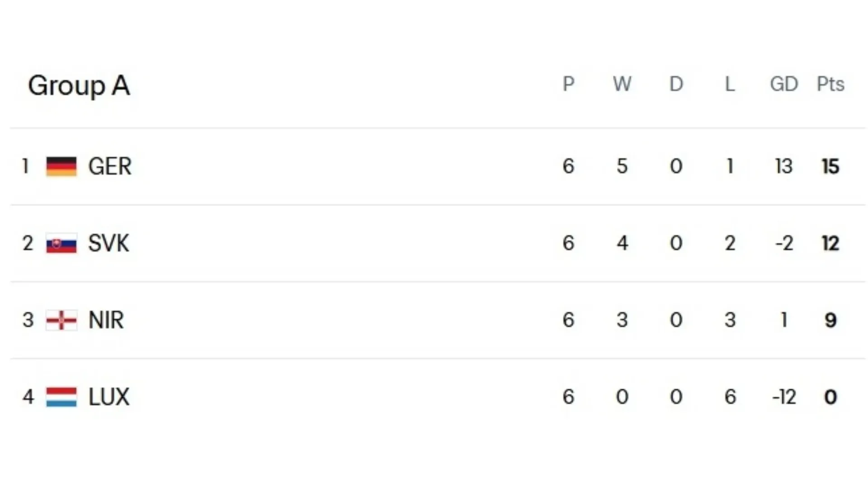Click the L column header
The width and height of the screenshot is (868, 488).
pyautogui.click(x=730, y=84)
